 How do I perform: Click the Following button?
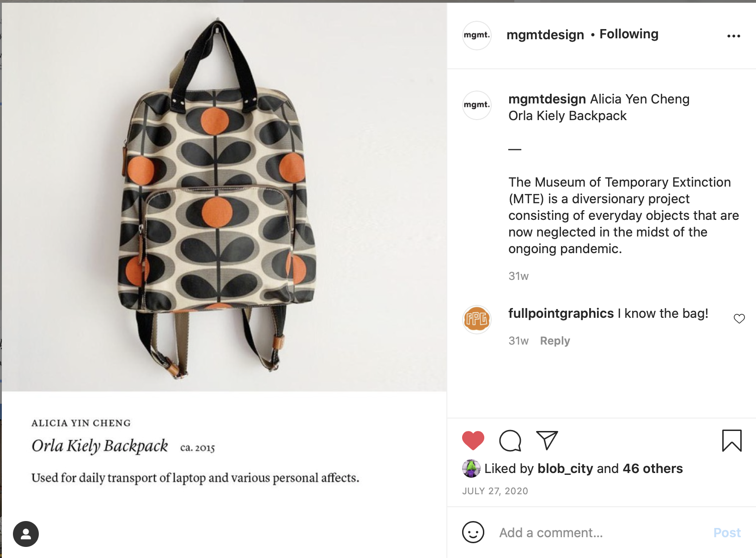click(x=628, y=34)
